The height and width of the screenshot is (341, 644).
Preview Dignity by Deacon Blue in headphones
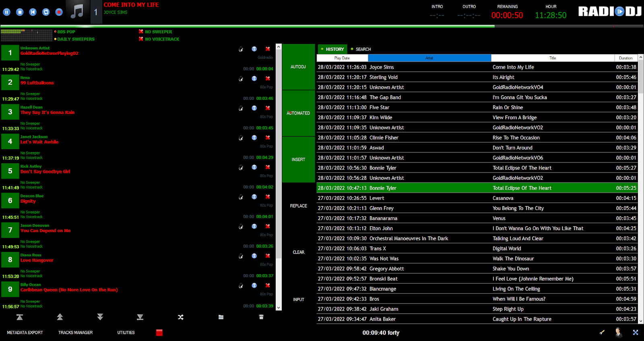click(241, 197)
